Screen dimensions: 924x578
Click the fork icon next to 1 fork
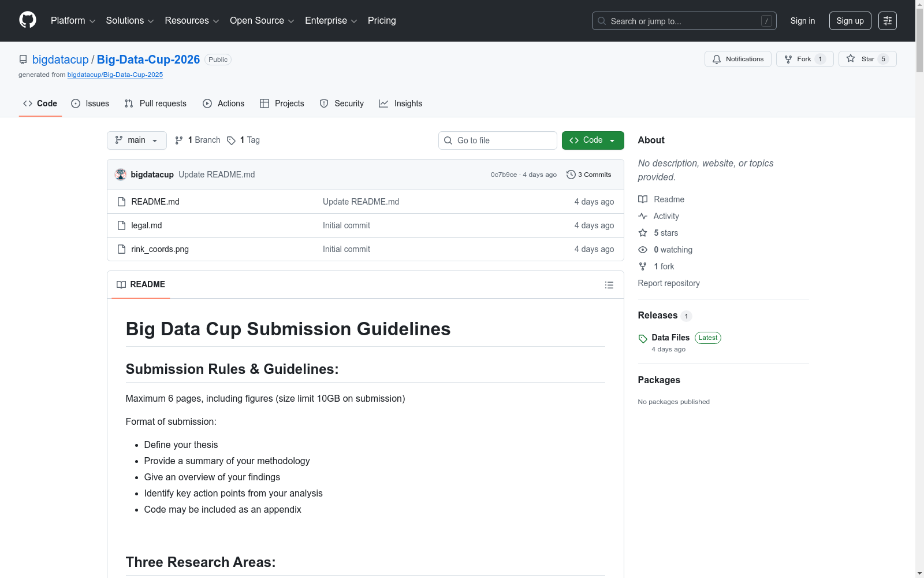point(643,266)
